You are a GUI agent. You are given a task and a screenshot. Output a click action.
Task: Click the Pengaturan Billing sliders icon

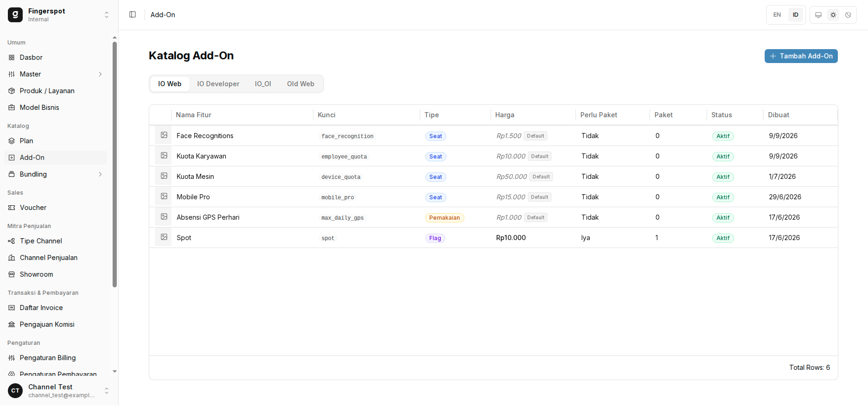[12, 358]
